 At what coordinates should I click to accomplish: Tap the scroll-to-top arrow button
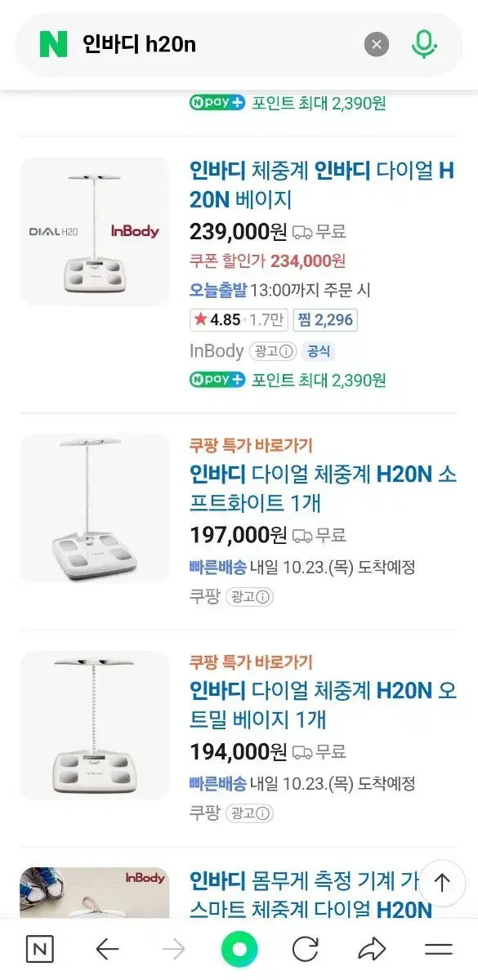[x=441, y=883]
